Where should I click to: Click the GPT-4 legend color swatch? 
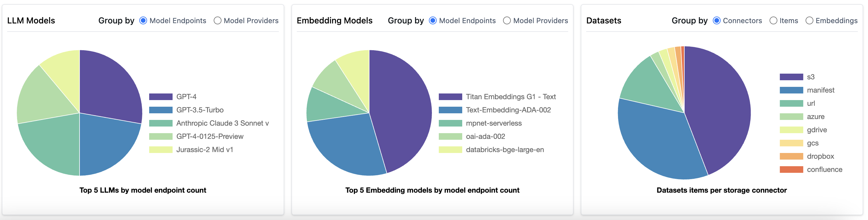(161, 97)
